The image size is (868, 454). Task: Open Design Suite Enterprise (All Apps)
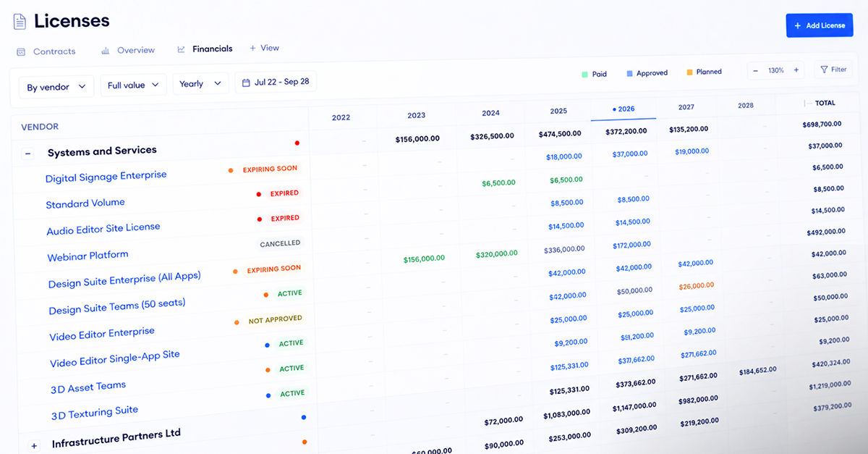pos(124,279)
